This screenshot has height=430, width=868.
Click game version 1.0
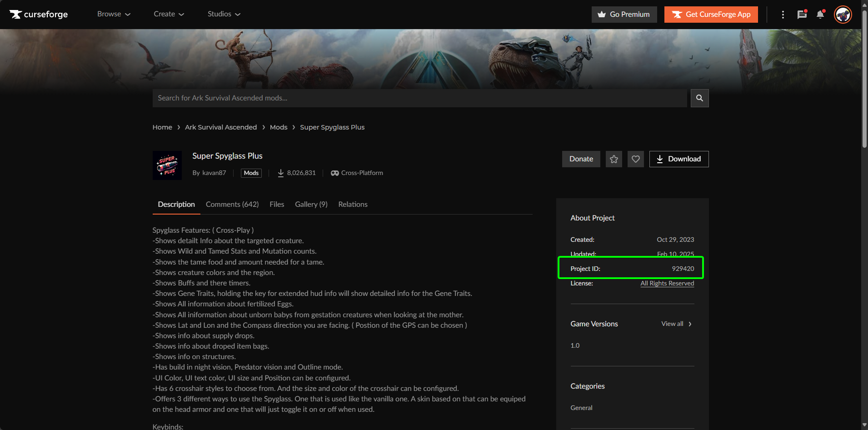tap(575, 345)
